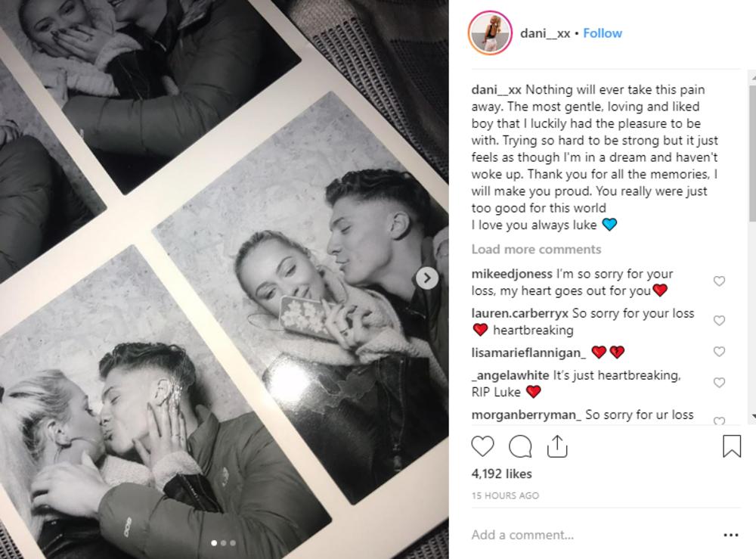Open dani__xx profile picture avatar
This screenshot has height=559, width=756.
(x=490, y=33)
